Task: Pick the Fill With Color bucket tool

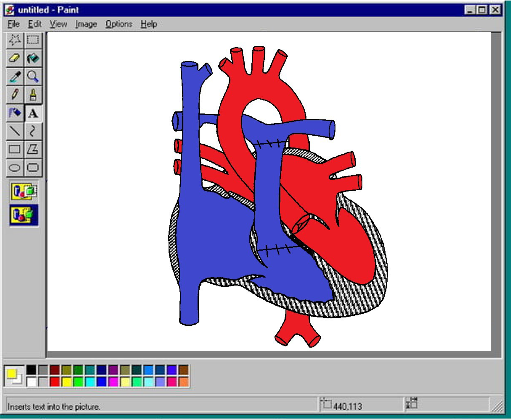Action: pyautogui.click(x=33, y=58)
